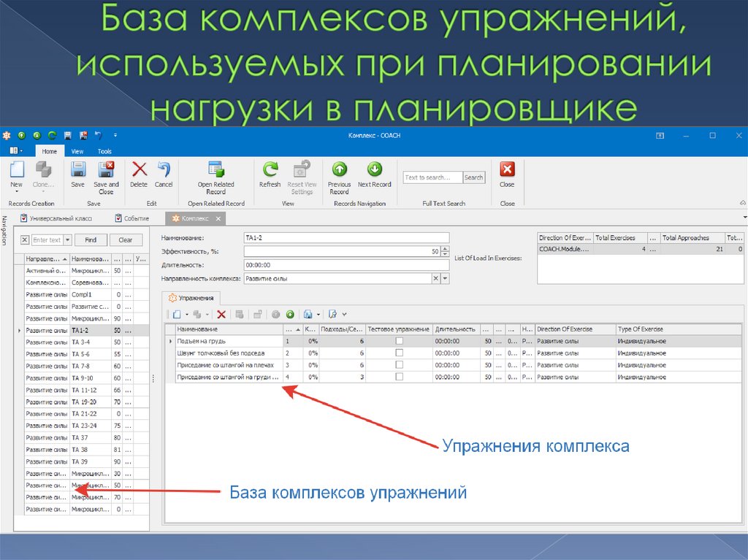
Task: Click the green Refresh ribbon icon
Action: [x=270, y=169]
